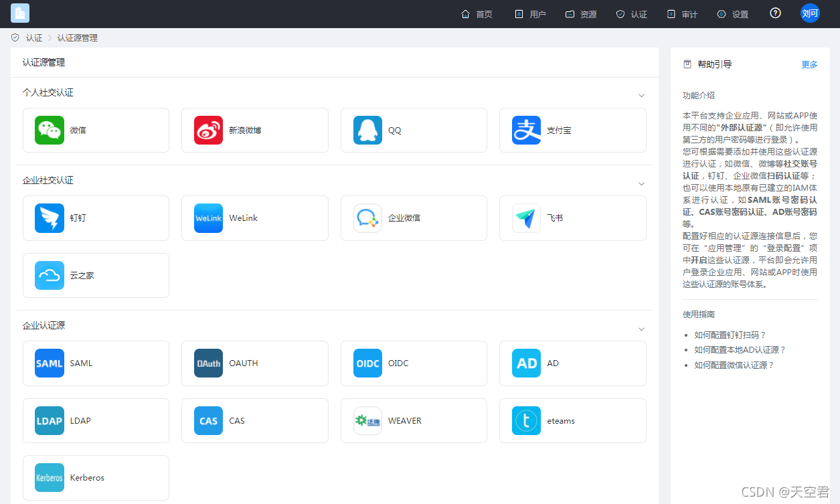Viewport: 840px width, 504px height.
Task: Collapse the 企业社交认证 section chevron
Action: pyautogui.click(x=641, y=183)
